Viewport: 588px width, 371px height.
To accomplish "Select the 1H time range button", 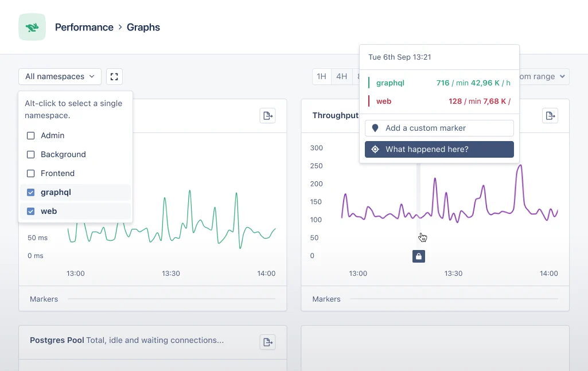I will [x=321, y=76].
